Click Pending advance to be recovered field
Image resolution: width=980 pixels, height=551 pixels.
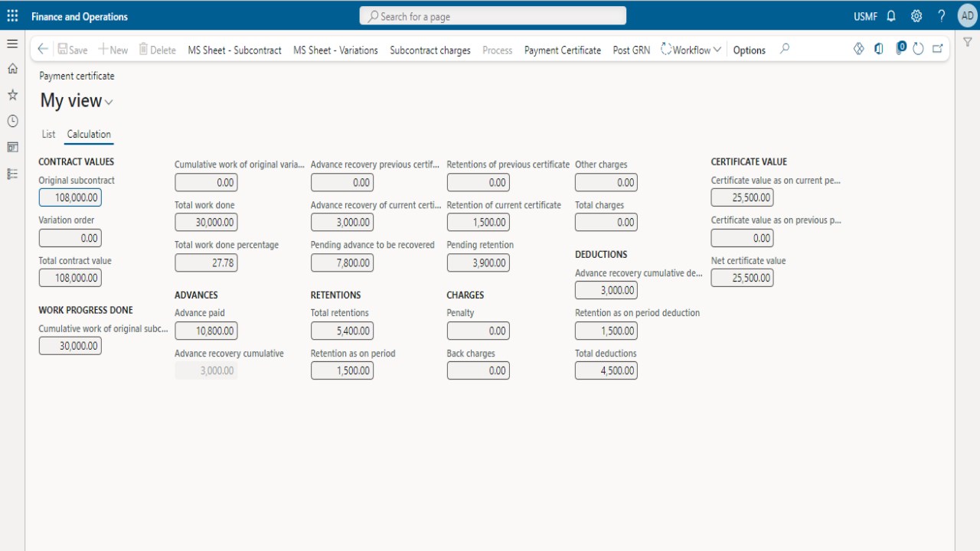pyautogui.click(x=342, y=262)
